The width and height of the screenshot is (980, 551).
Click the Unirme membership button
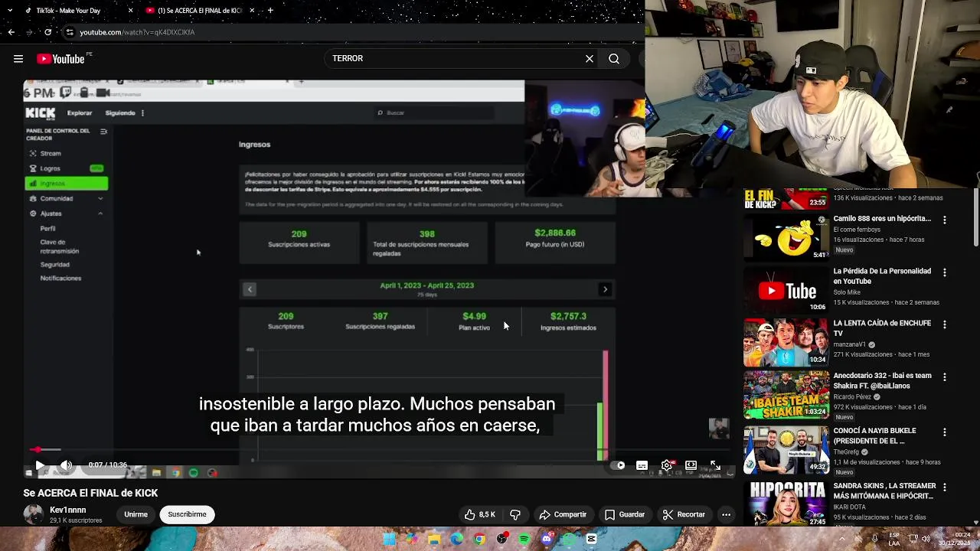[x=136, y=515]
